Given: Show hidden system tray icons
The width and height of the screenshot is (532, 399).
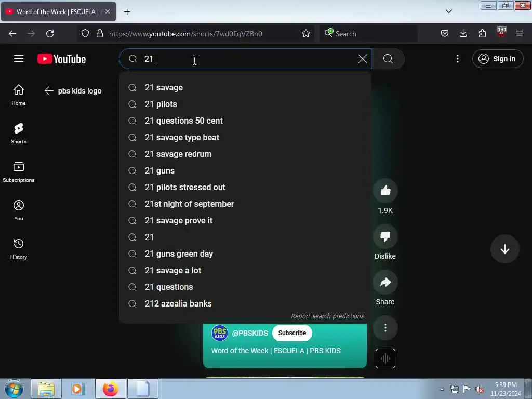Looking at the screenshot, I should pyautogui.click(x=442, y=389).
